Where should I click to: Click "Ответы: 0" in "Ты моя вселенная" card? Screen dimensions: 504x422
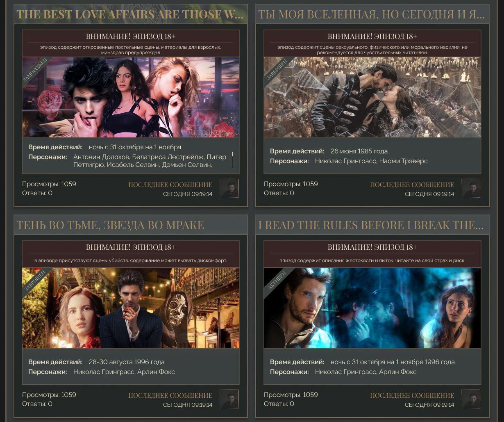(279, 193)
